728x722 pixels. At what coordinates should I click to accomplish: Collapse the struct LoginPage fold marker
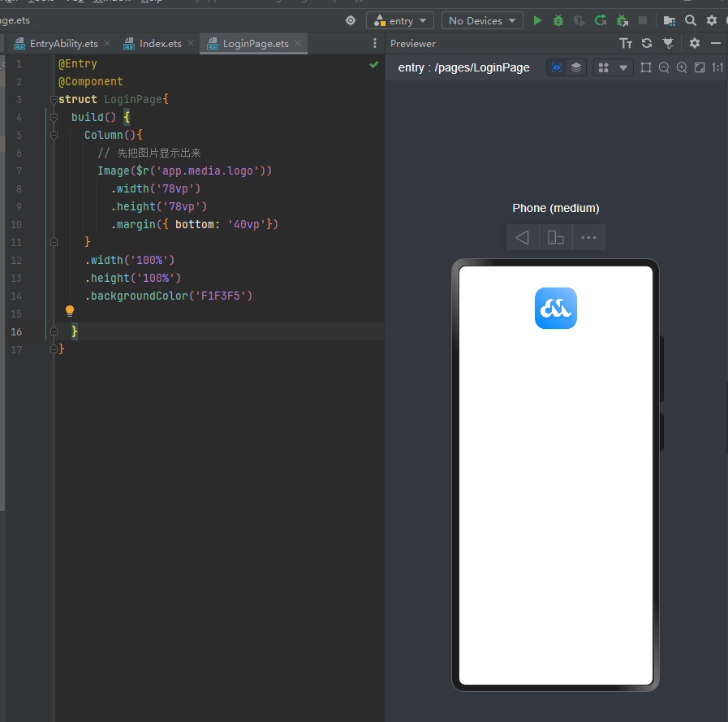(54, 99)
